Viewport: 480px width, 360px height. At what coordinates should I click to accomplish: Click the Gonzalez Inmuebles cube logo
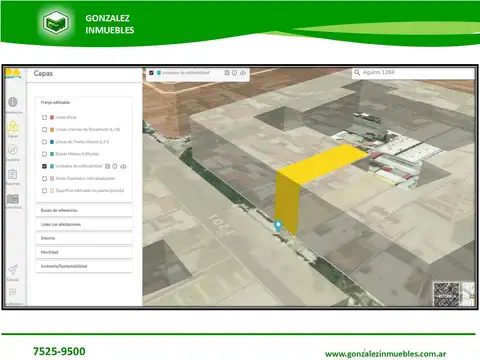[x=56, y=23]
